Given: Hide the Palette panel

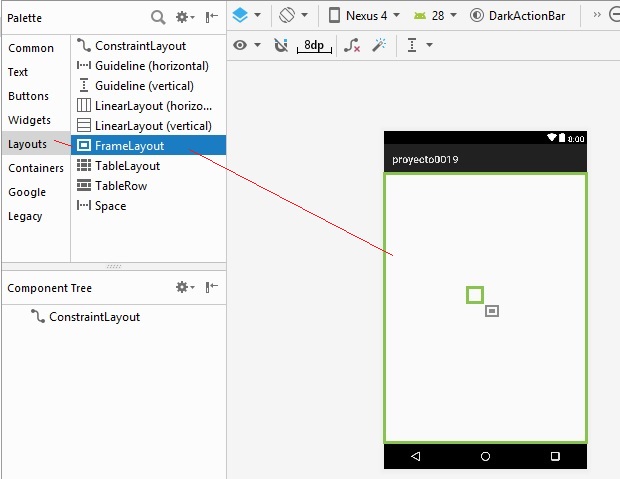Looking at the screenshot, I should (212, 17).
